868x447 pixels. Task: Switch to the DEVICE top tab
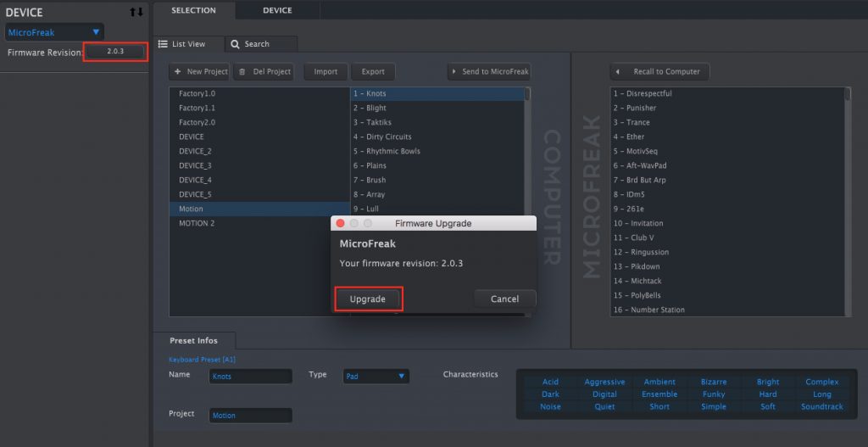coord(277,10)
